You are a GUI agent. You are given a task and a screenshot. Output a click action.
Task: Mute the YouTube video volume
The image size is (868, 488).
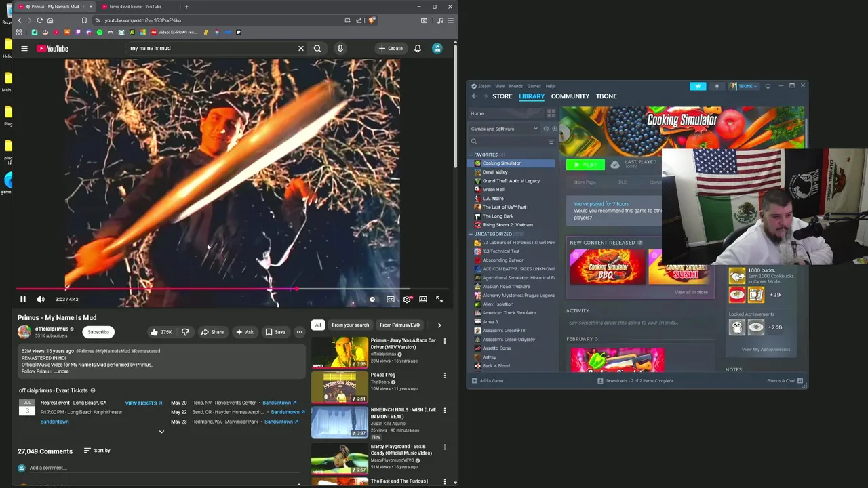(x=41, y=299)
